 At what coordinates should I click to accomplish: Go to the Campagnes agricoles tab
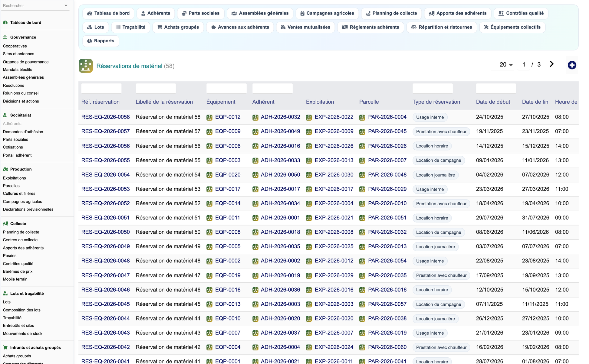[x=327, y=13]
